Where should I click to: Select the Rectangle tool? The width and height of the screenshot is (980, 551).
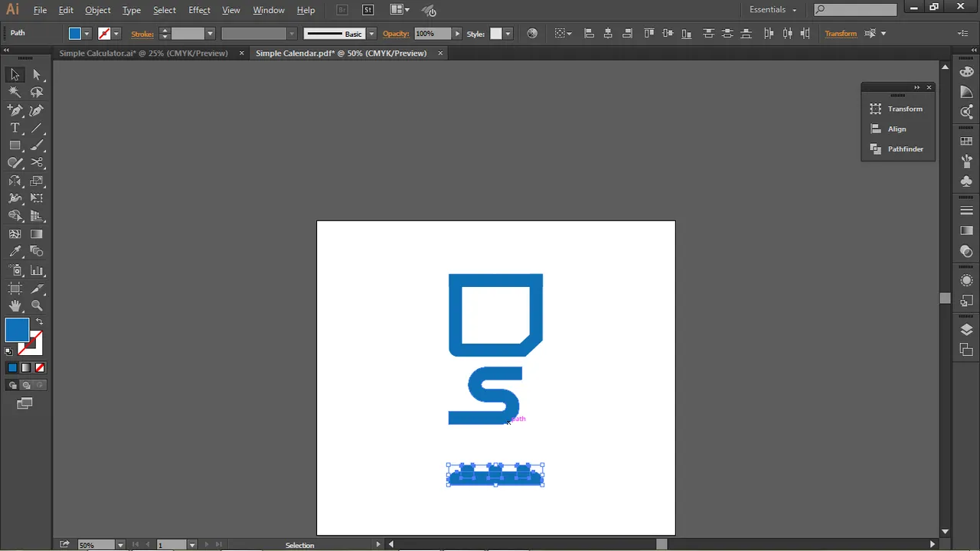(15, 145)
